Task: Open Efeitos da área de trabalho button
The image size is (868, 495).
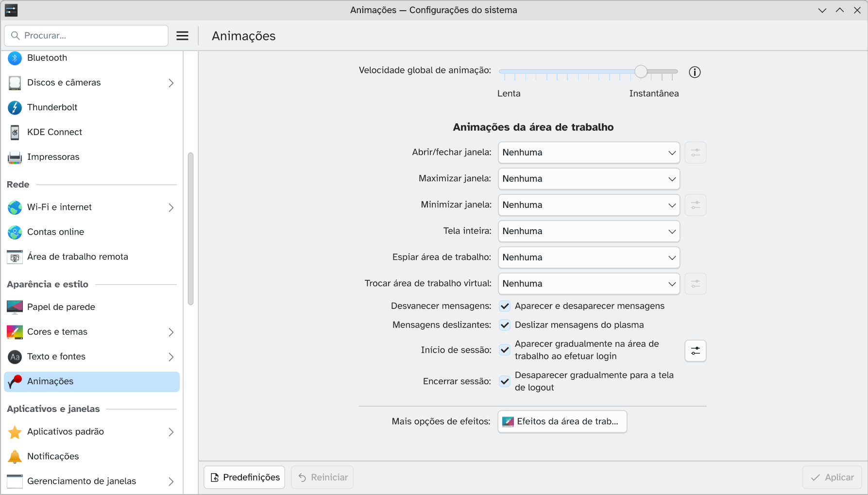Action: [562, 422]
